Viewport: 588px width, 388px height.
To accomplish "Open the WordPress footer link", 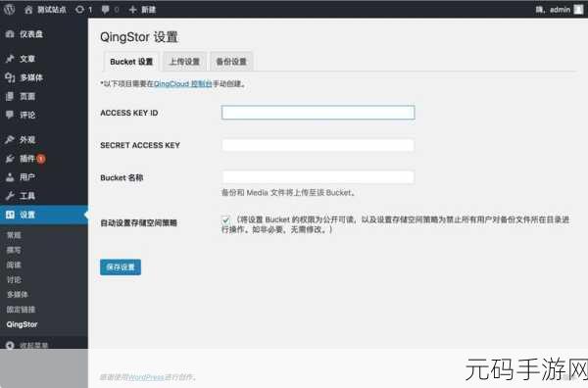I will click(146, 377).
